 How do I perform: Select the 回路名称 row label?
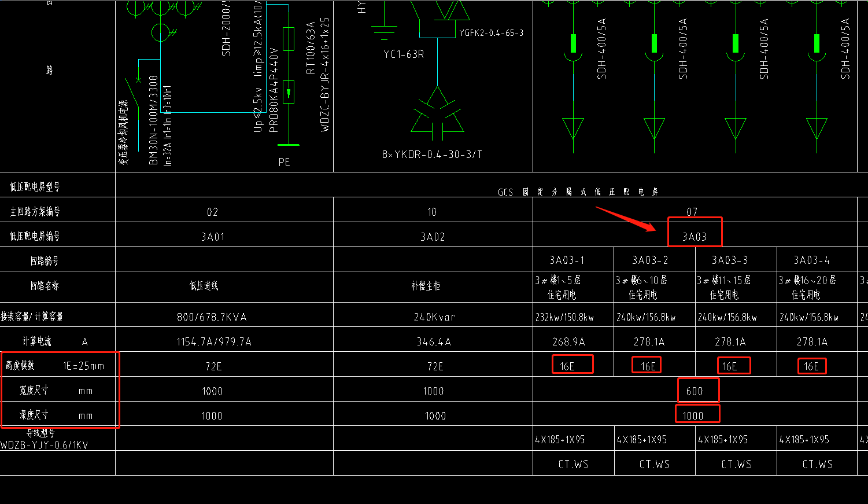pos(45,285)
